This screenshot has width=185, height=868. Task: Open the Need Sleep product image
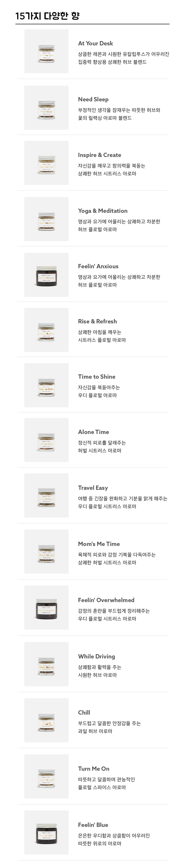(46, 108)
